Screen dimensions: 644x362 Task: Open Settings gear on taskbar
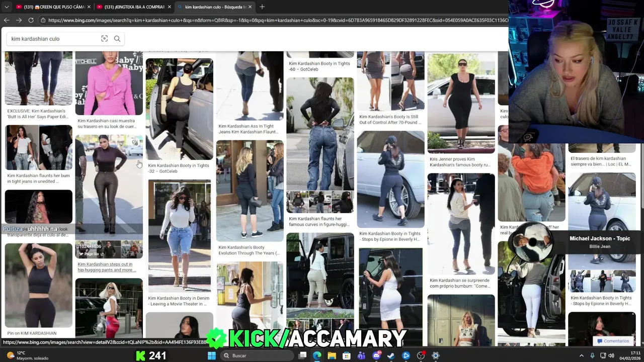coord(436,355)
